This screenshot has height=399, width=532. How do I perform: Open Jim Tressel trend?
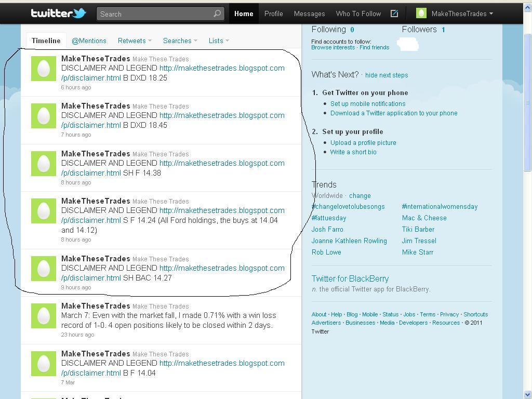[419, 241]
